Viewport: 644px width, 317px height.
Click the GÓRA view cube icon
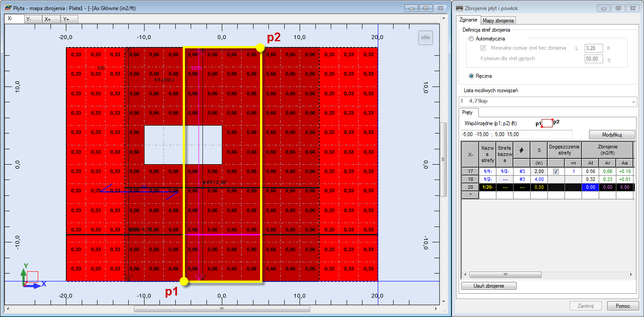426,38
